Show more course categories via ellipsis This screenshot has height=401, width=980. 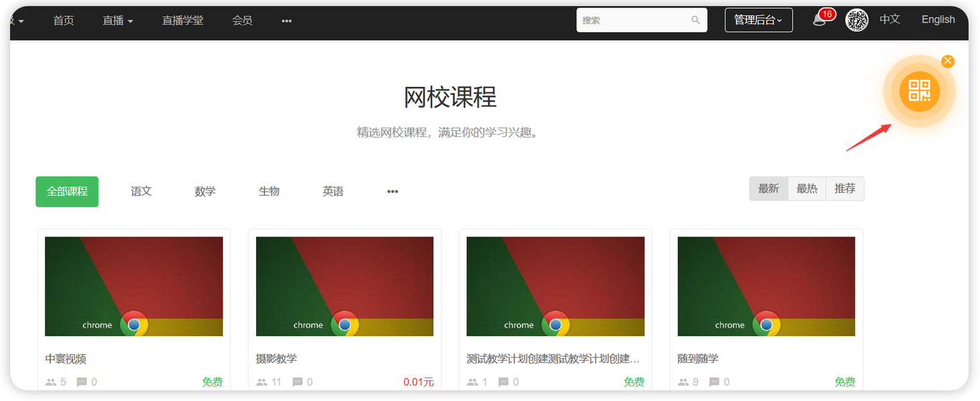(393, 192)
